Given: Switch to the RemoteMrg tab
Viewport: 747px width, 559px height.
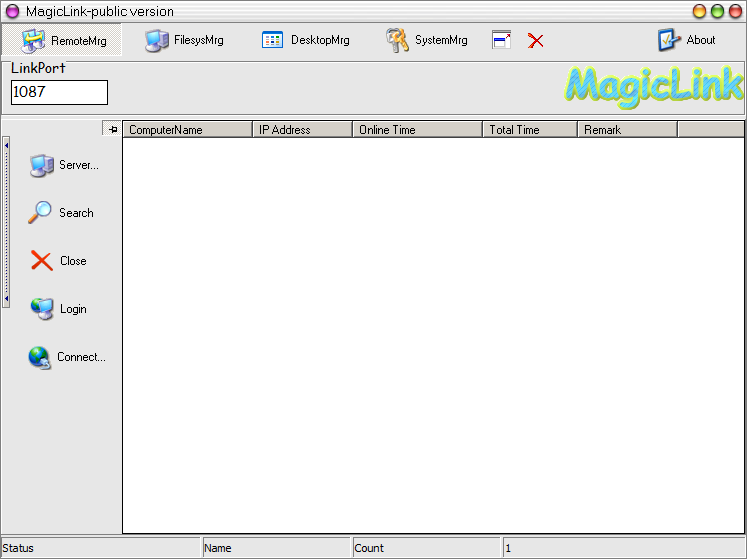Looking at the screenshot, I should [62, 40].
